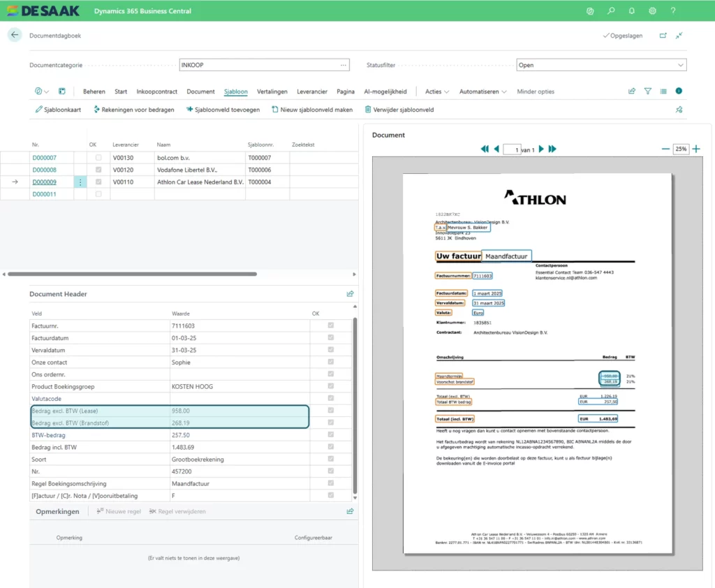Open document link D000011
This screenshot has height=588, width=715.
tap(44, 194)
